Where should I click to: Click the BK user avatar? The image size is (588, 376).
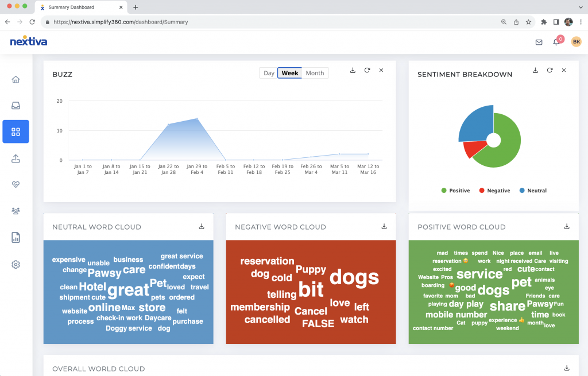coord(576,42)
